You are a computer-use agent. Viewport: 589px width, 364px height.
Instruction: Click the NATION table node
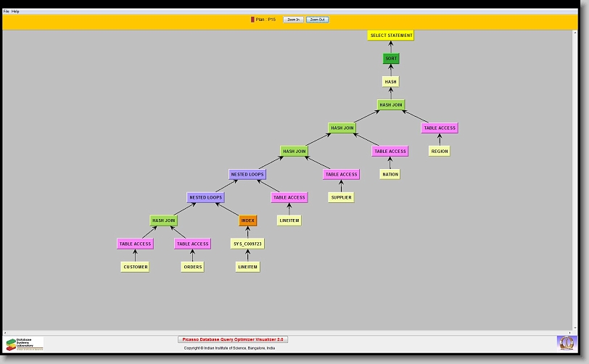pyautogui.click(x=390, y=174)
